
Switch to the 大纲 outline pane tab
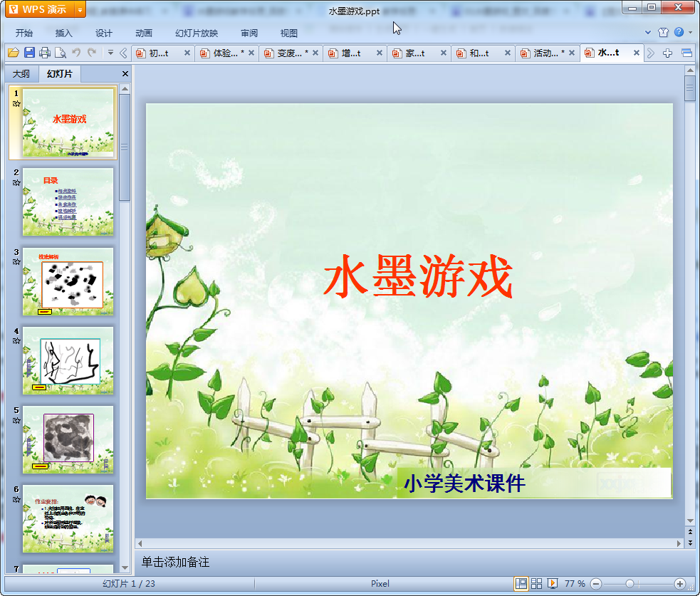21,73
